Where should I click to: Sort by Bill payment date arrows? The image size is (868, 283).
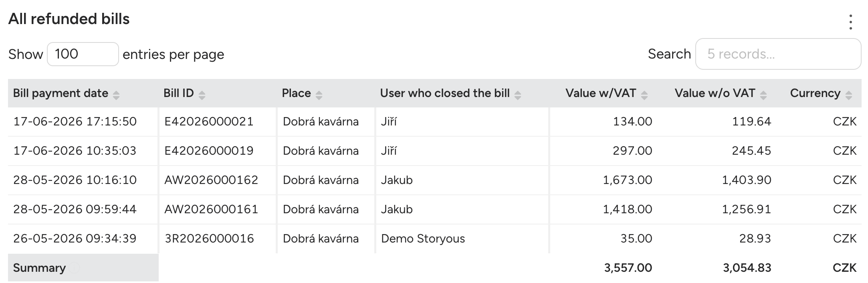point(116,95)
